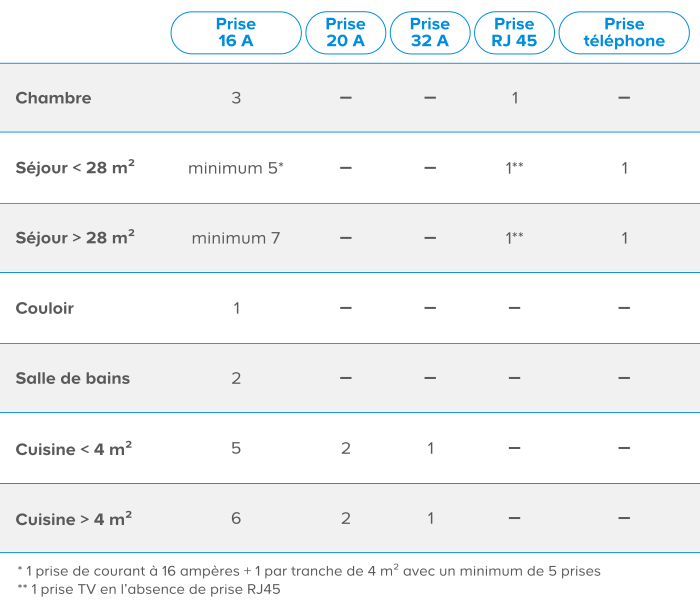Select the 'Chambre' row label
The width and height of the screenshot is (700, 610).
tap(53, 98)
